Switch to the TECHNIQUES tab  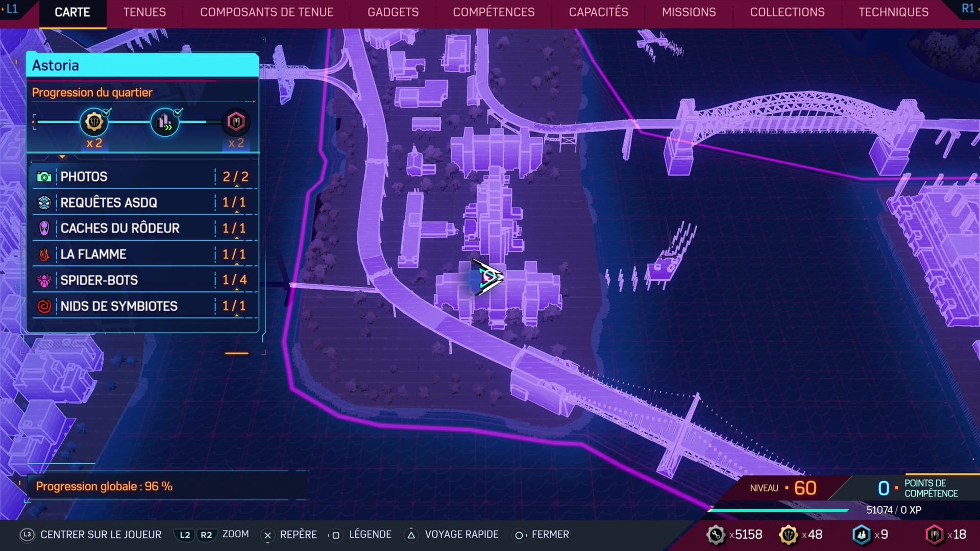click(893, 12)
